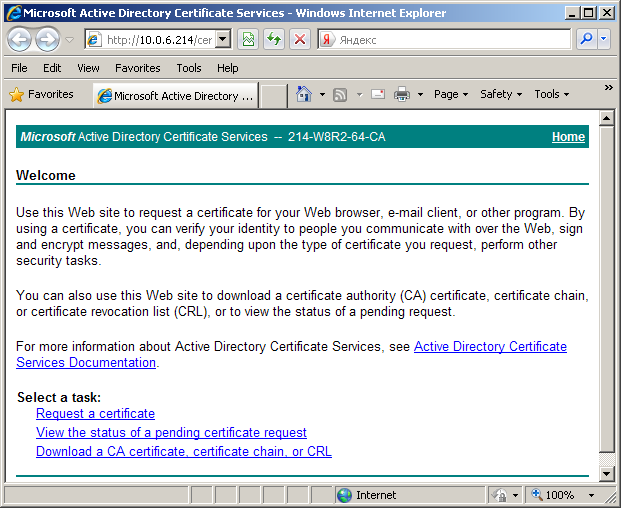This screenshot has width=621, height=508.
Task: Open recent pages dropdown beside Forward button
Action: tap(70, 40)
